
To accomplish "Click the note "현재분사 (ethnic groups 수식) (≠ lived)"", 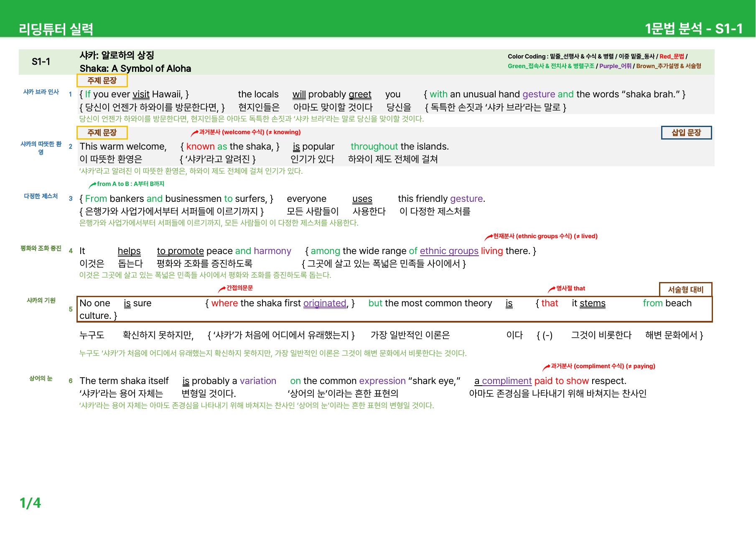I will (x=545, y=236).
